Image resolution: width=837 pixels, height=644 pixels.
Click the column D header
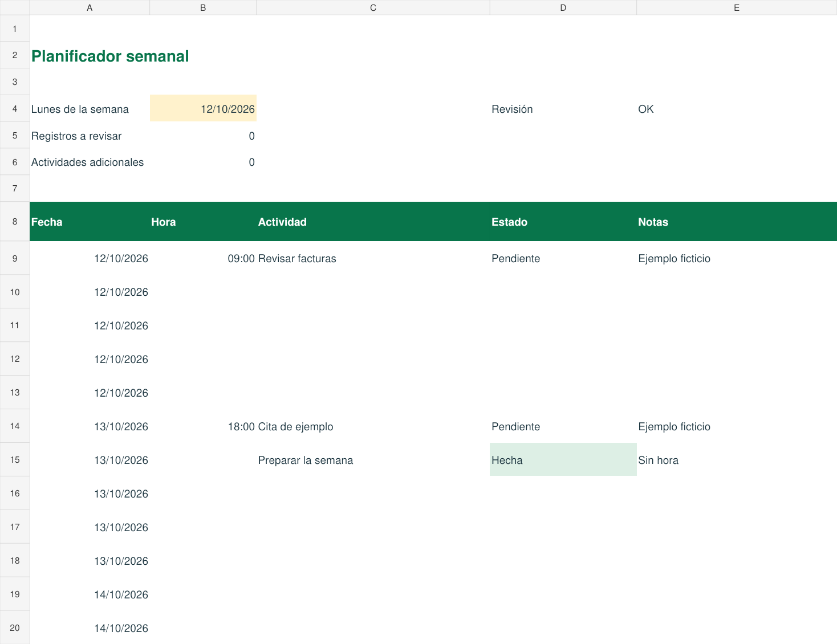click(563, 7)
